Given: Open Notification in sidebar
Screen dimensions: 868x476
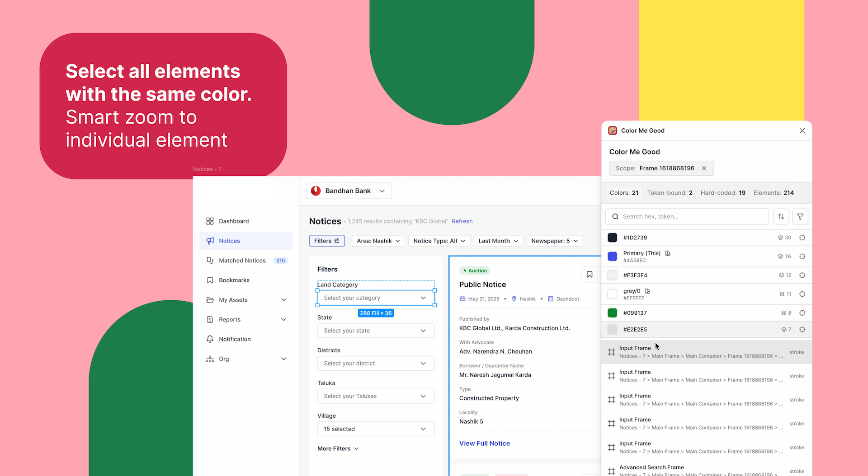Looking at the screenshot, I should point(246,339).
